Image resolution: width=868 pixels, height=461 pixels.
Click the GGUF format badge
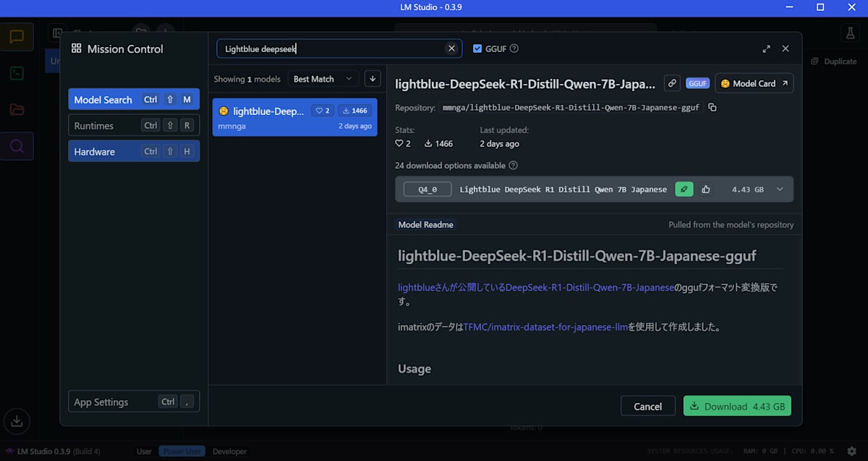698,84
